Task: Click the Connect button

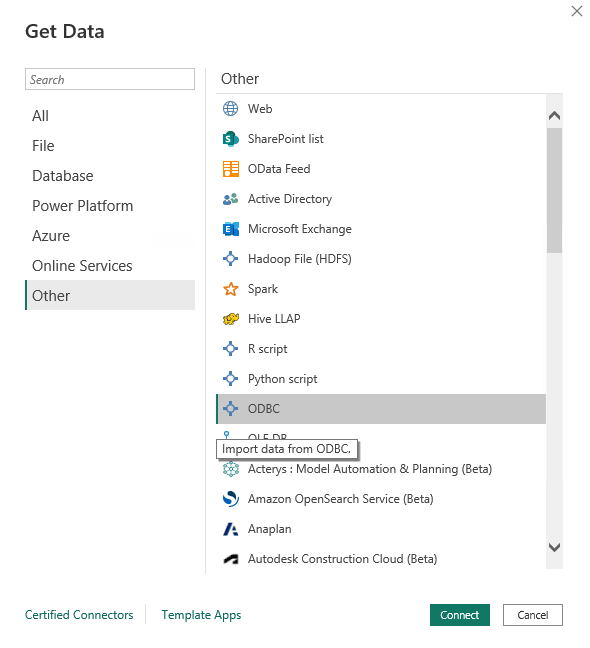Action: click(x=460, y=615)
